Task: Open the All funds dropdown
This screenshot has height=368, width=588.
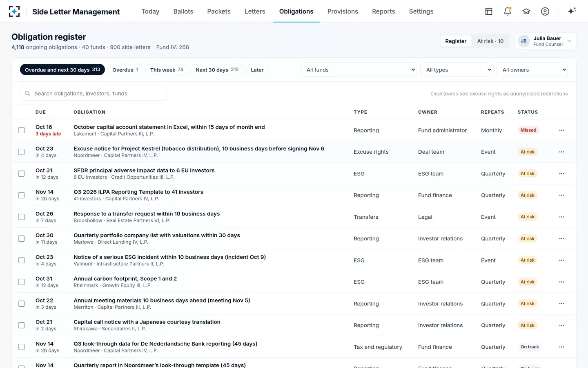Action: 359,70
